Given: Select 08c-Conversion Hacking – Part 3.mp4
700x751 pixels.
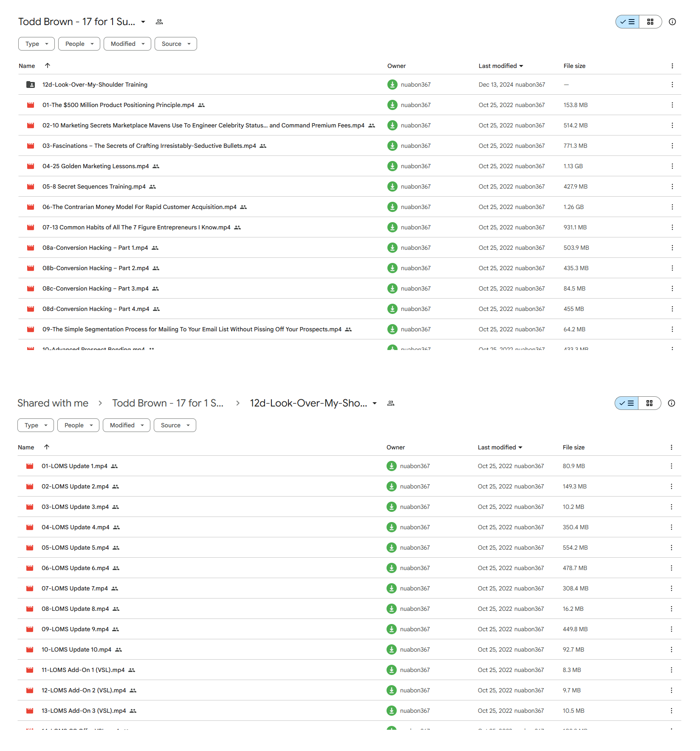Looking at the screenshot, I should pos(350,288).
